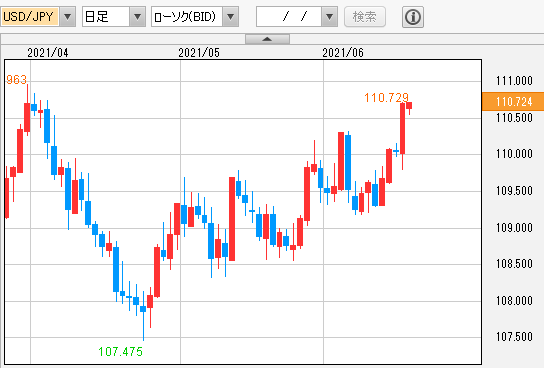
Task: Click the 109.500 price axis label
Action: (x=514, y=191)
